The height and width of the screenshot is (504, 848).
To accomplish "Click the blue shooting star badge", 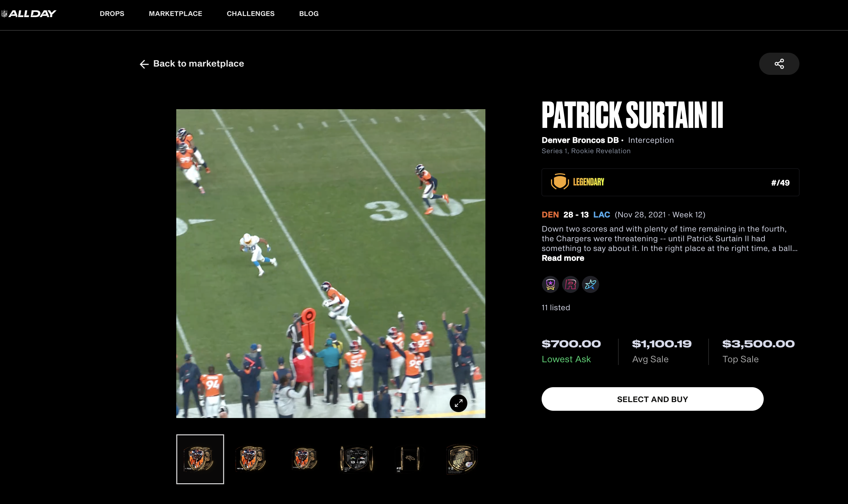I will tap(591, 284).
